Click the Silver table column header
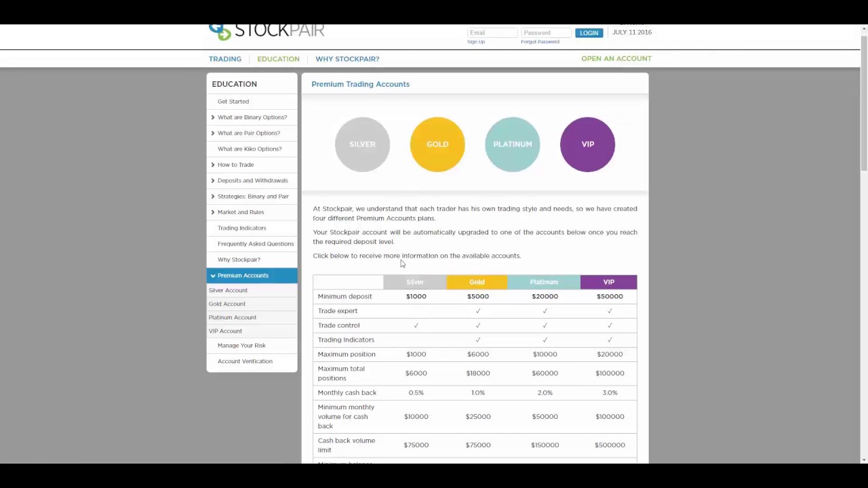868x488 pixels. [415, 282]
